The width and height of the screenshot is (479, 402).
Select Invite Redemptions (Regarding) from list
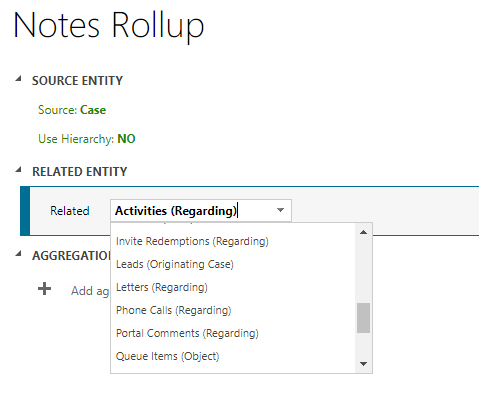(192, 241)
